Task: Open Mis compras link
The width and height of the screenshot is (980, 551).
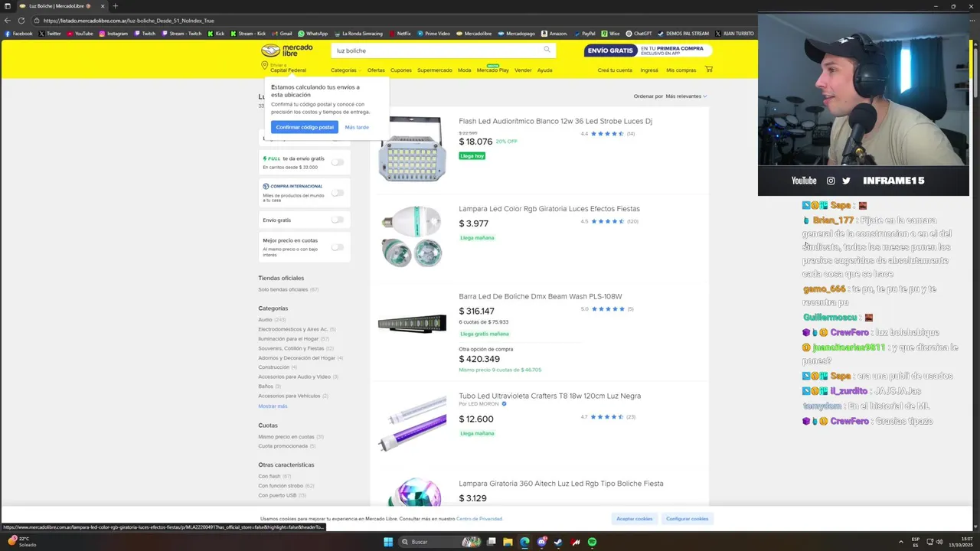Action: [681, 70]
